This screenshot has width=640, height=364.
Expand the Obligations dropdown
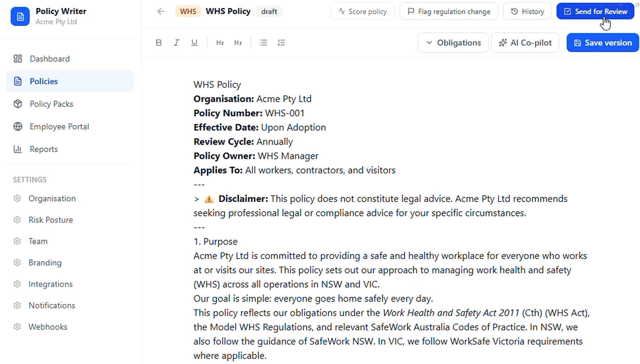click(x=453, y=43)
